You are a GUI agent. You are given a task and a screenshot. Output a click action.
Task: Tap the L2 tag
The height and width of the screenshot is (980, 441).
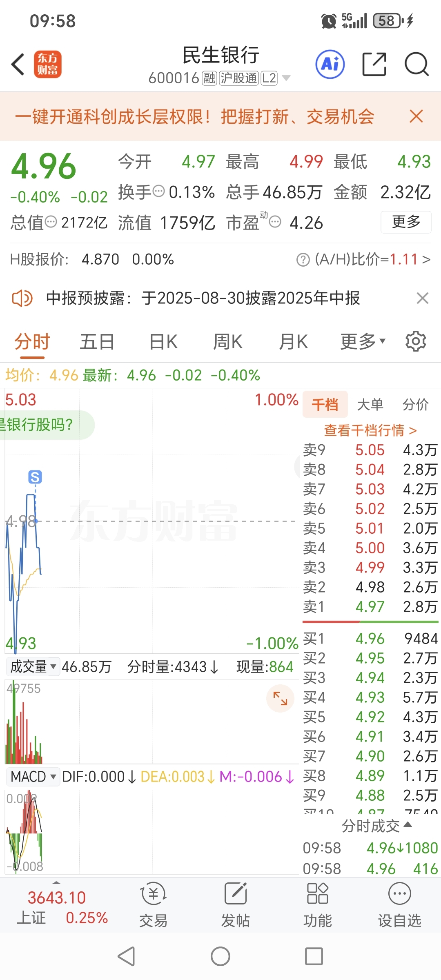coord(269,78)
